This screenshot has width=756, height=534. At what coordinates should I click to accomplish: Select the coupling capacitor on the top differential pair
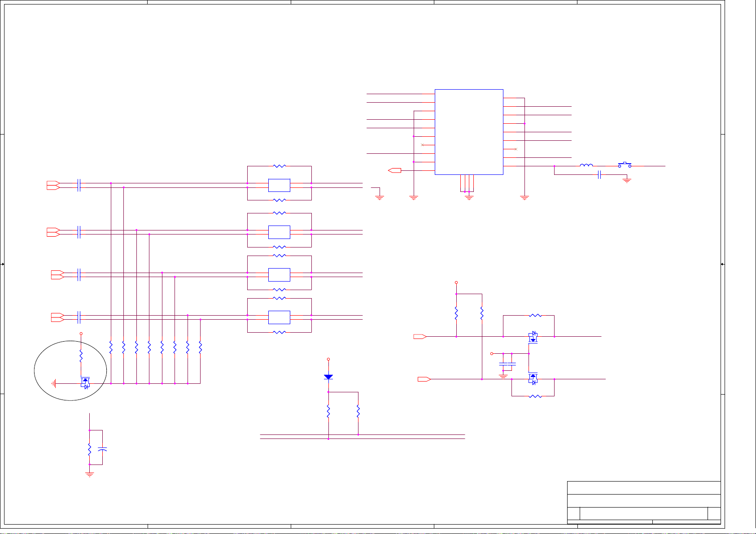click(79, 185)
